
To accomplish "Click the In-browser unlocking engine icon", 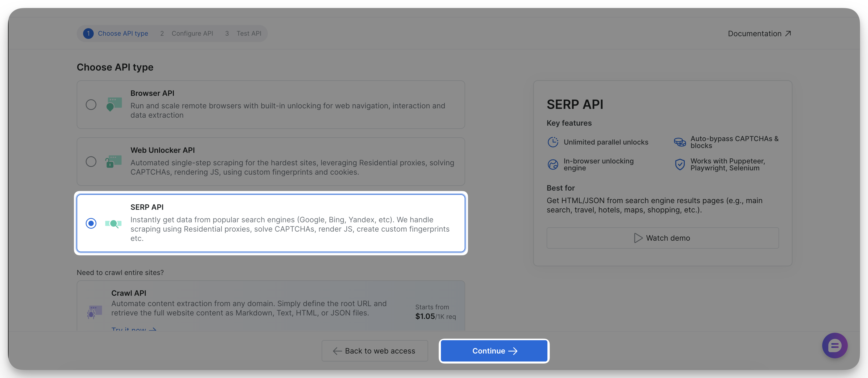I will click(x=553, y=165).
